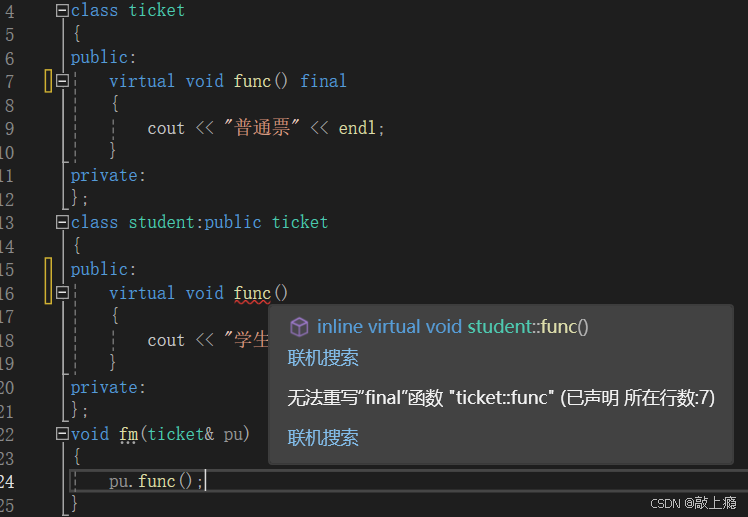Collapse the class student code block

(62, 222)
